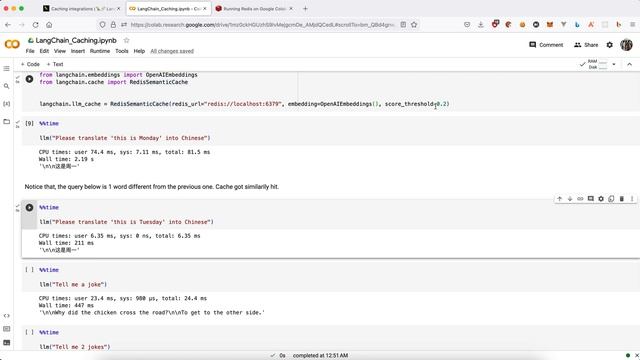The image size is (640, 360).
Task: Open the variables {x} panel icon
Action: pyautogui.click(x=7, y=104)
